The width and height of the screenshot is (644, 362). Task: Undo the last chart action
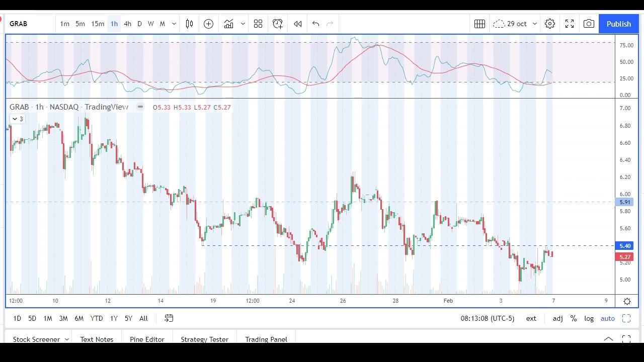click(315, 24)
